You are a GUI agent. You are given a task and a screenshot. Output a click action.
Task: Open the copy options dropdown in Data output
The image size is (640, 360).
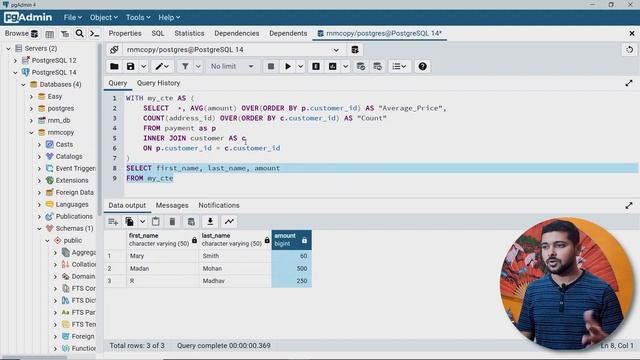[x=142, y=222]
